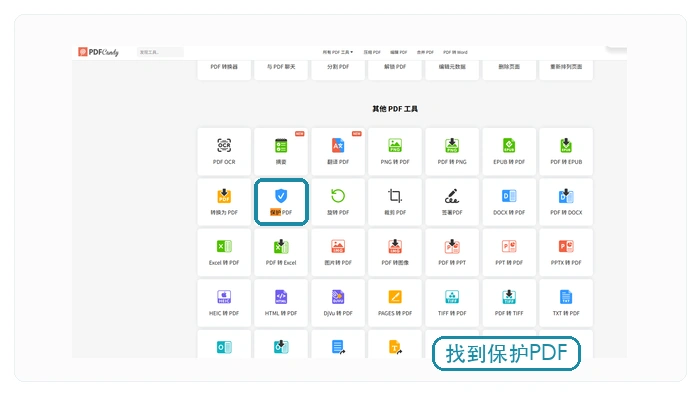The image size is (700, 395).
Task: Open TXT 转 PDF converter
Action: pyautogui.click(x=566, y=303)
